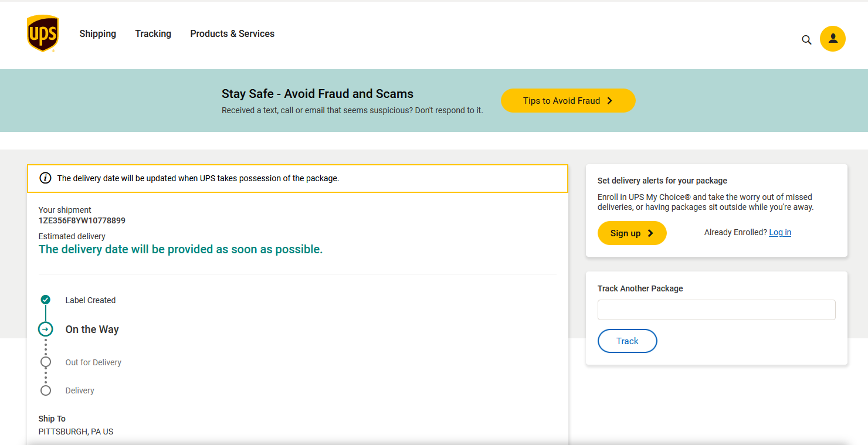The image size is (868, 445).
Task: Click the Delivery step circle
Action: pos(46,390)
